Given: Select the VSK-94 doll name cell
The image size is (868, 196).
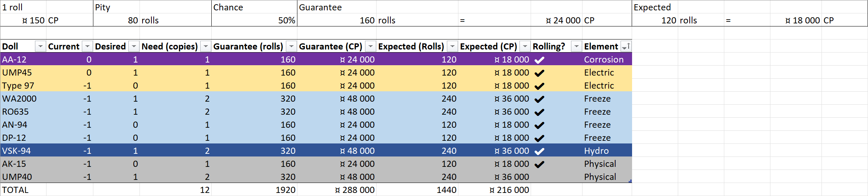Looking at the screenshot, I should (x=23, y=151).
